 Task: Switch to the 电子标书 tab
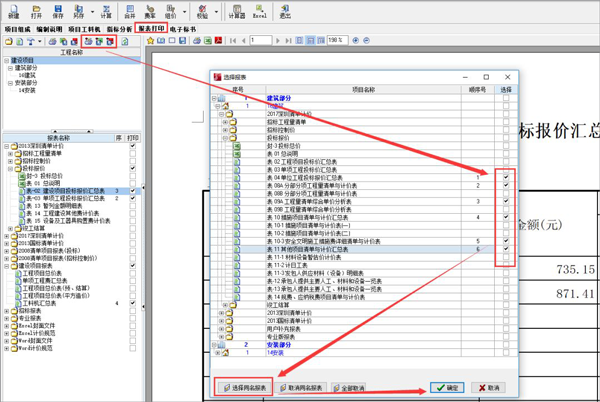point(183,30)
